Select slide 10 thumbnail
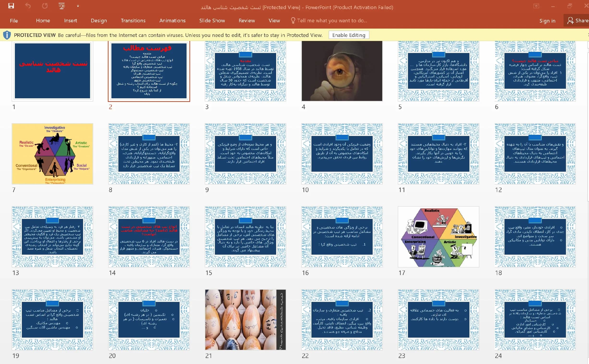 pos(342,154)
